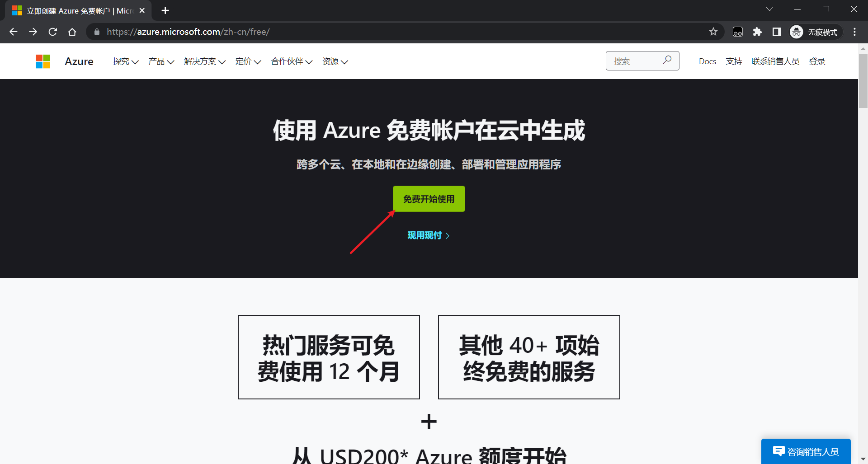Reload the Azure page
Image resolution: width=868 pixels, height=464 pixels.
click(53, 32)
